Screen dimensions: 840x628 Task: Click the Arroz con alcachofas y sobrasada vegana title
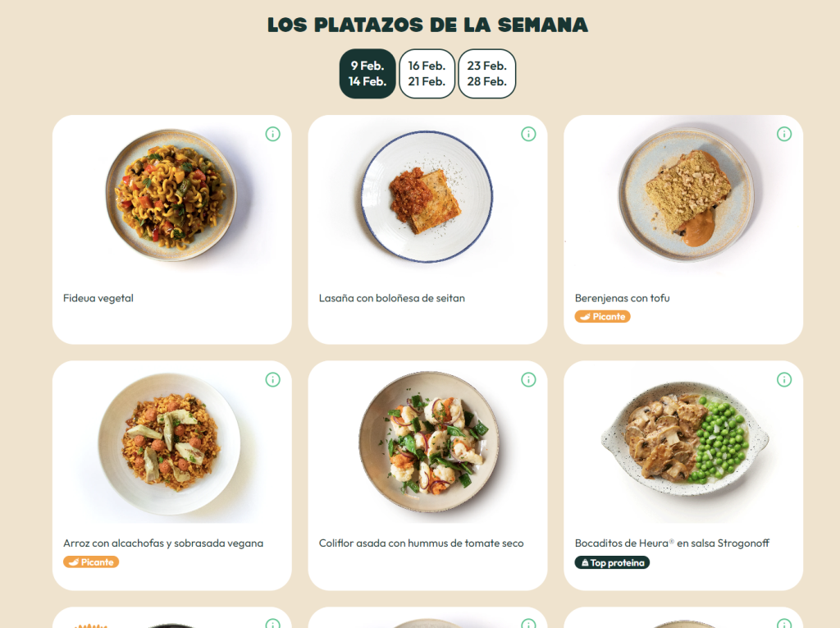click(x=163, y=543)
